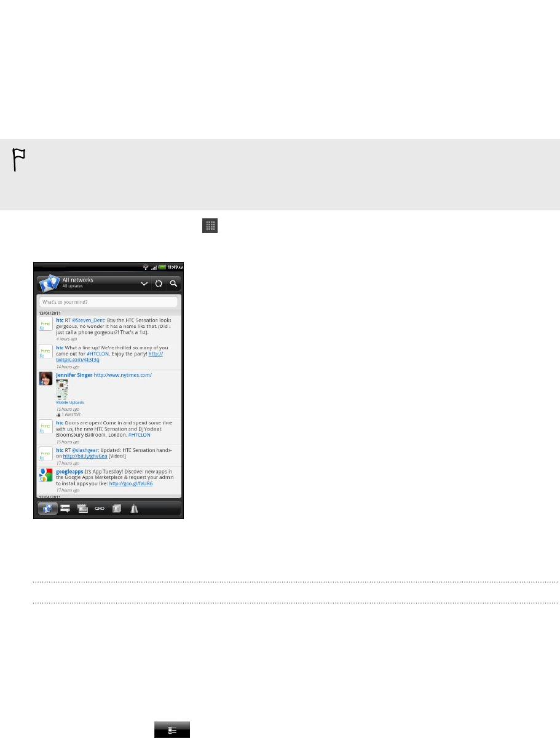Screen dimensions: 560x738
Task: Open the twitpic.com/4k3f3q link
Action: pos(77,359)
